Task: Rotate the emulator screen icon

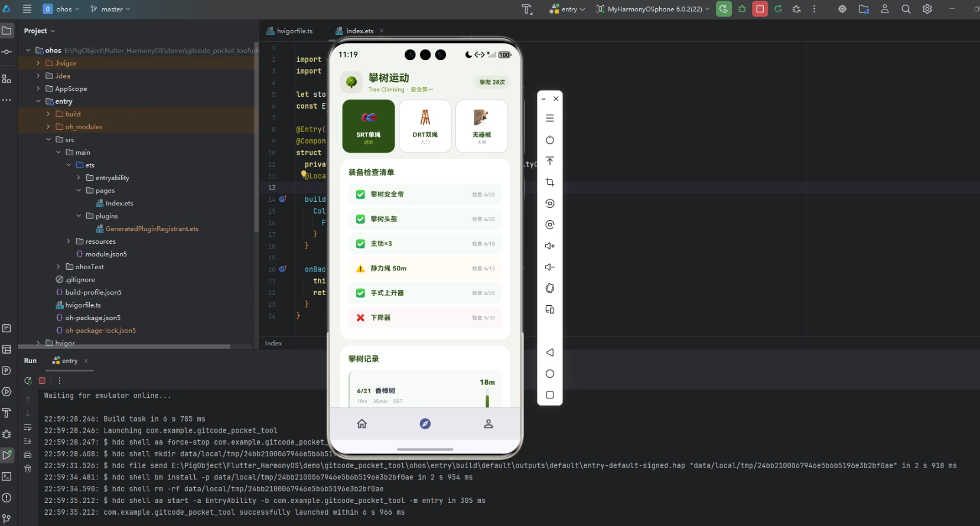Action: 550,289
